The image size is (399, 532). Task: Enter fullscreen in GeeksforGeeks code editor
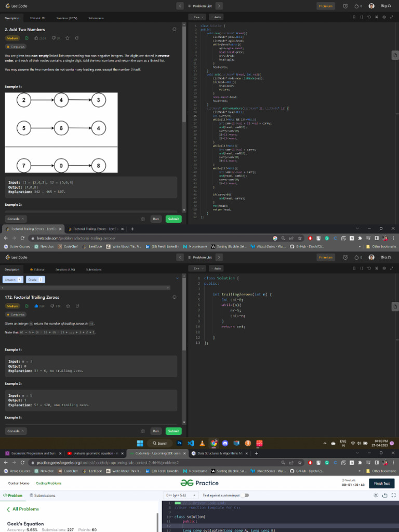click(x=394, y=495)
